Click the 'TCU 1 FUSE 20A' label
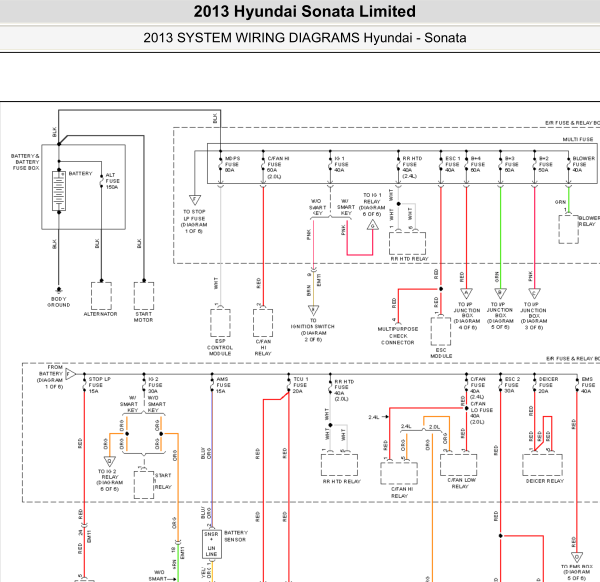The width and height of the screenshot is (600, 582). [301, 385]
